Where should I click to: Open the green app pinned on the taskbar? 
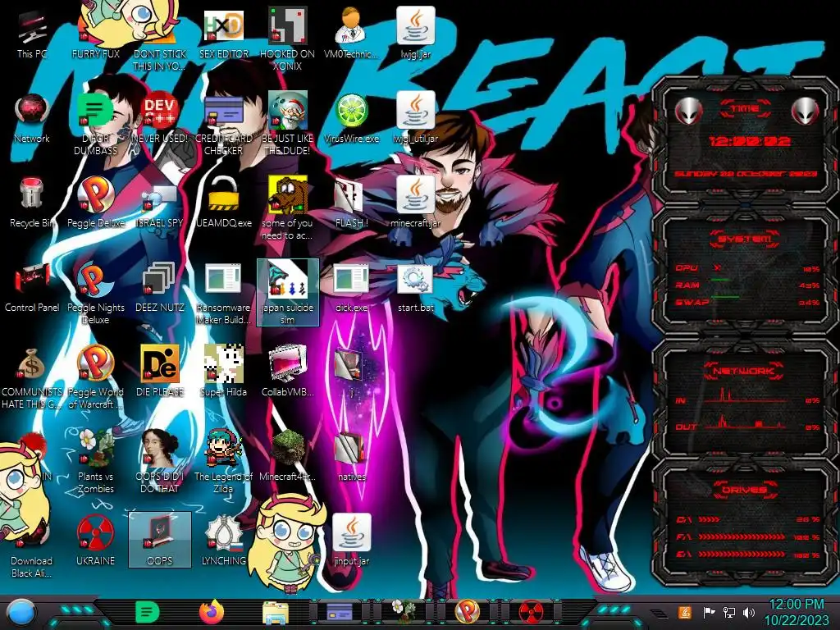pyautogui.click(x=147, y=612)
